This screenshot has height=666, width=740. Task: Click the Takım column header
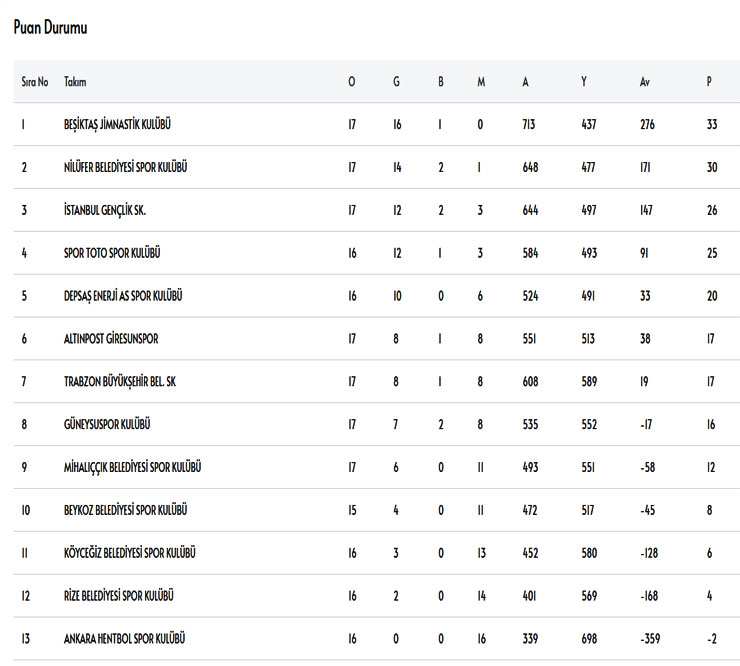point(75,82)
